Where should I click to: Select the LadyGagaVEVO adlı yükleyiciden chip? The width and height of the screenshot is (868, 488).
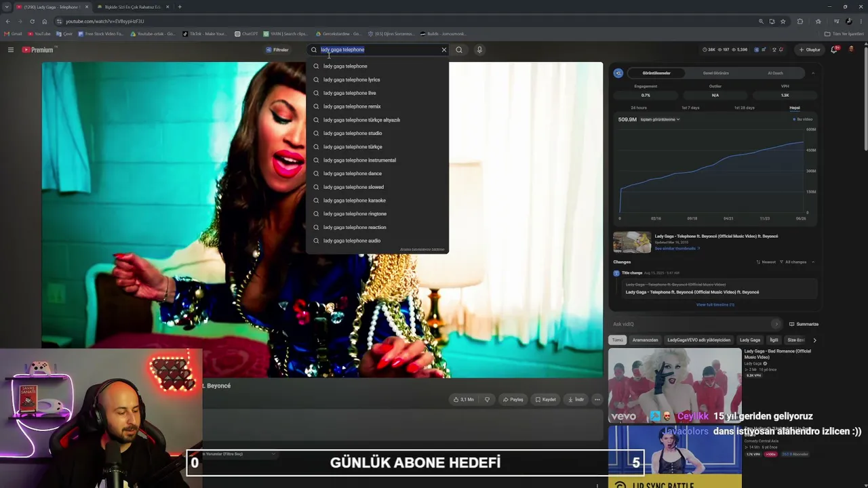click(698, 340)
